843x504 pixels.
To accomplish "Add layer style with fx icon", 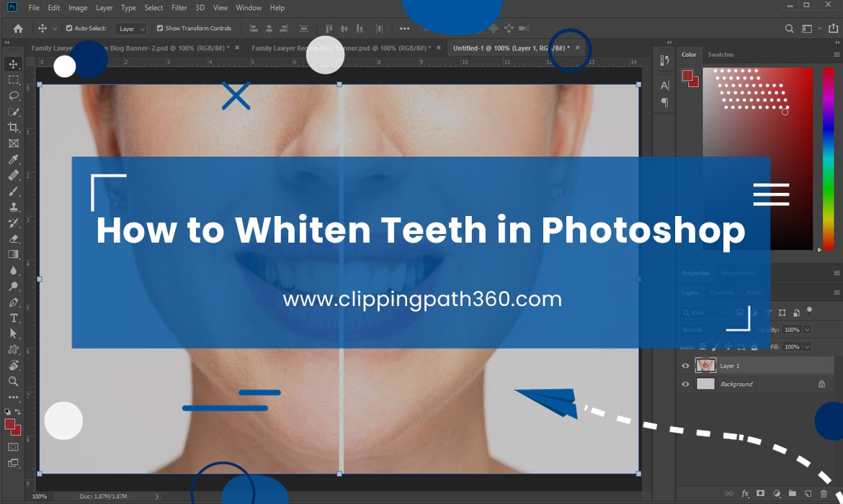I will tap(745, 493).
